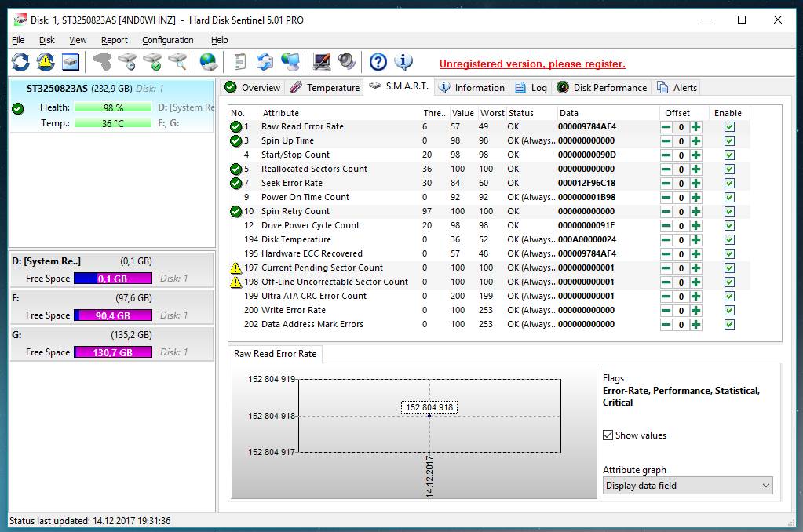Image resolution: width=803 pixels, height=532 pixels.
Task: Open the Disk Performance tab
Action: tap(601, 88)
